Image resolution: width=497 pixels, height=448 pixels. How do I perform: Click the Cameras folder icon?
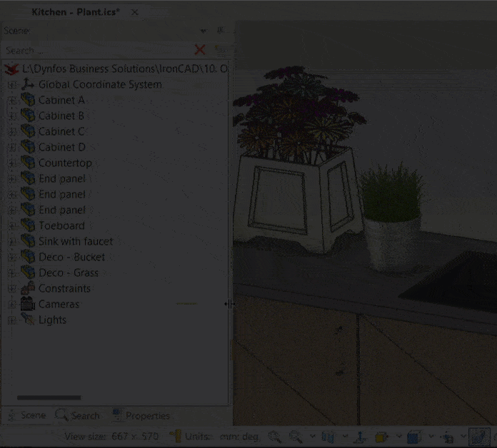[28, 304]
